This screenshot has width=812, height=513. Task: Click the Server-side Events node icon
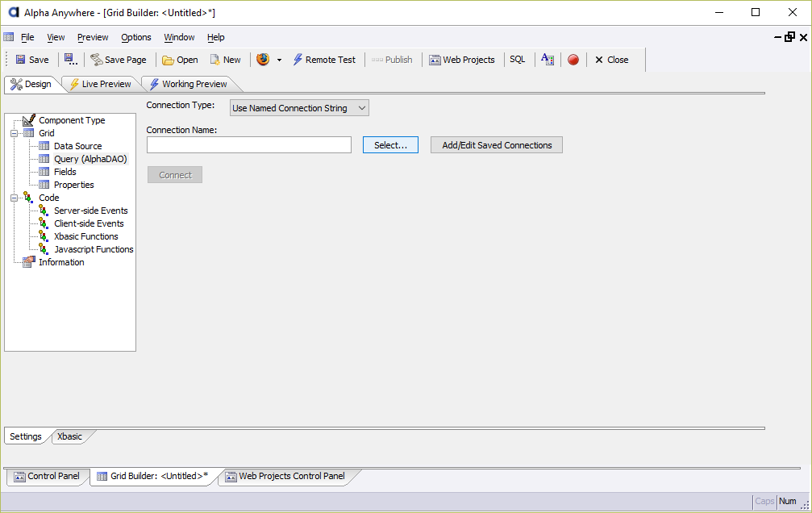point(44,211)
